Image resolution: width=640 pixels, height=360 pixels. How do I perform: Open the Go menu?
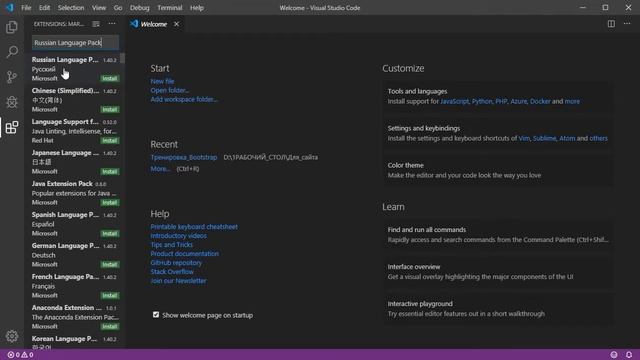click(x=118, y=8)
